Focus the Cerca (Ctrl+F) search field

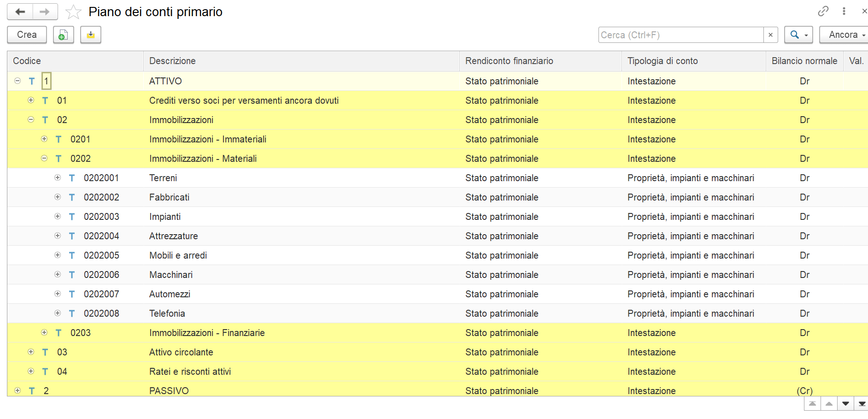tap(681, 35)
